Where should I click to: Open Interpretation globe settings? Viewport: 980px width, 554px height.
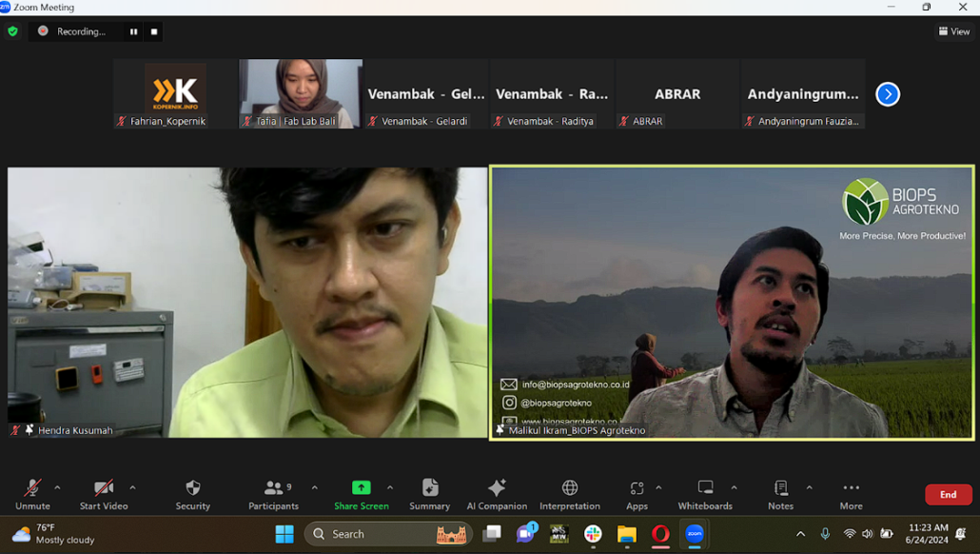570,493
